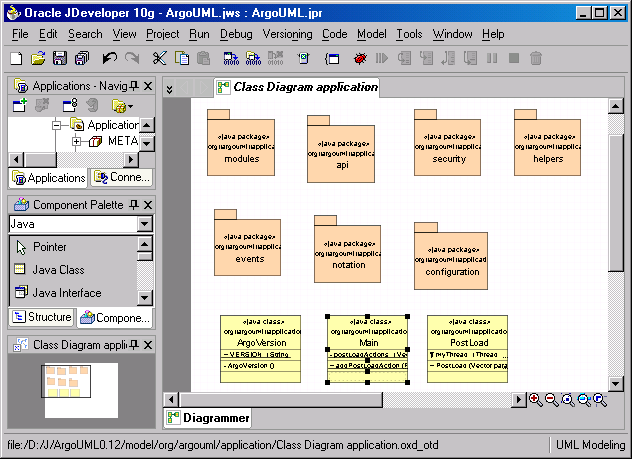The image size is (632, 459).
Task: Click the Fit to Window zoom icon
Action: pyautogui.click(x=568, y=400)
